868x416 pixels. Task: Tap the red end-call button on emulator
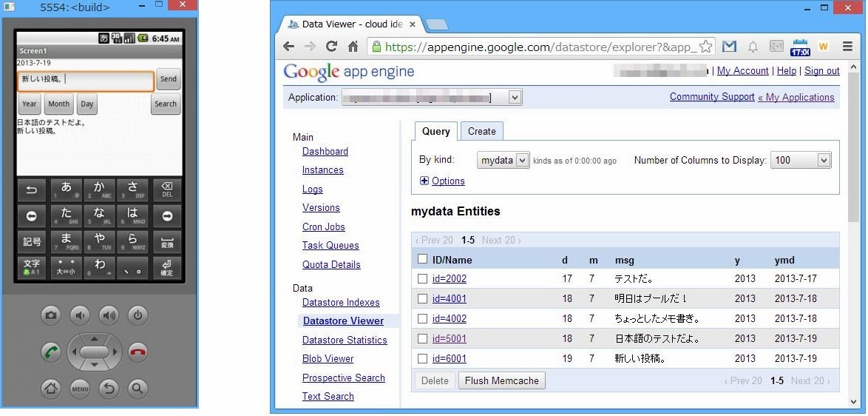138,351
